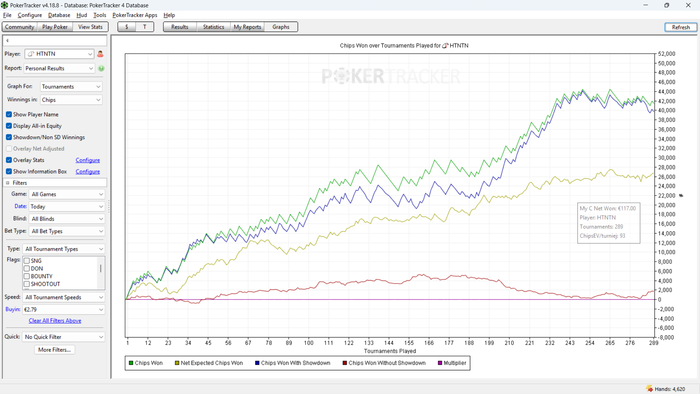Click the Date filter label
This screenshot has height=394, width=700.
click(20, 207)
